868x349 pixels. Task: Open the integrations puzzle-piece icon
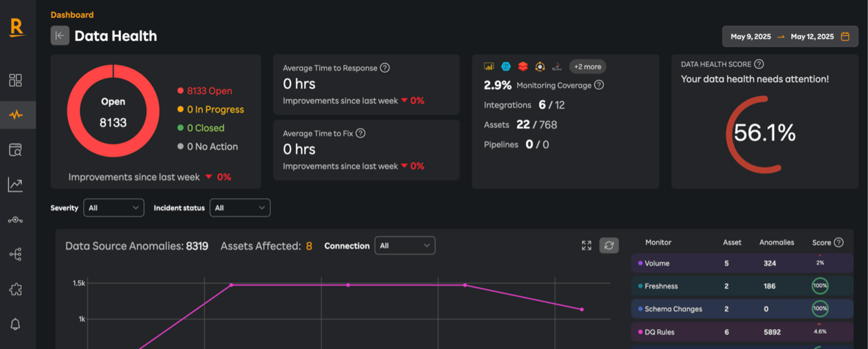15,290
